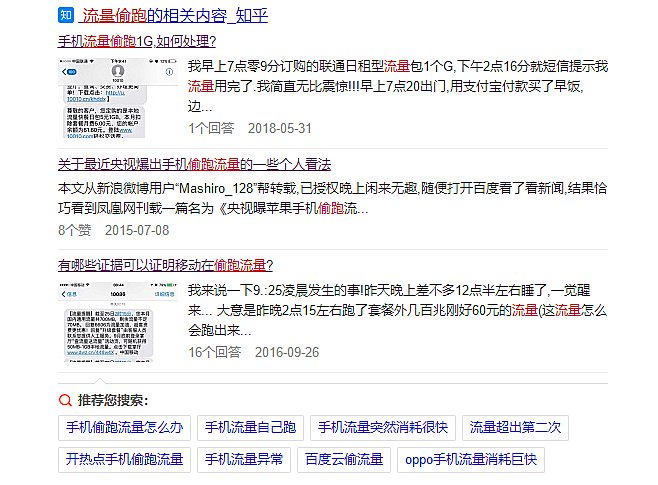Open the 10086 message screenshot thumbnail
This screenshot has width=658, height=485.
(118, 322)
